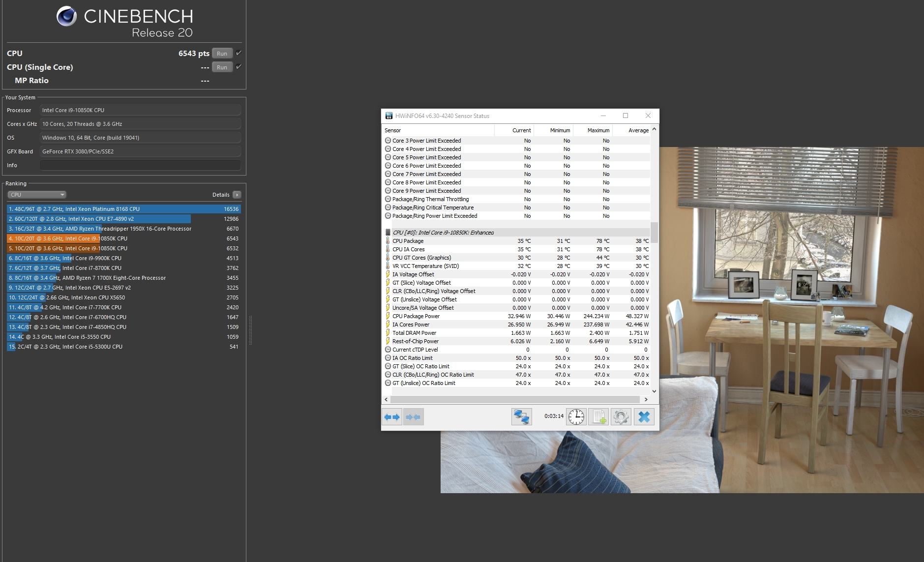The image size is (924, 562).
Task: Select Xeon Platinum 8168 ranking entry
Action: (124, 209)
